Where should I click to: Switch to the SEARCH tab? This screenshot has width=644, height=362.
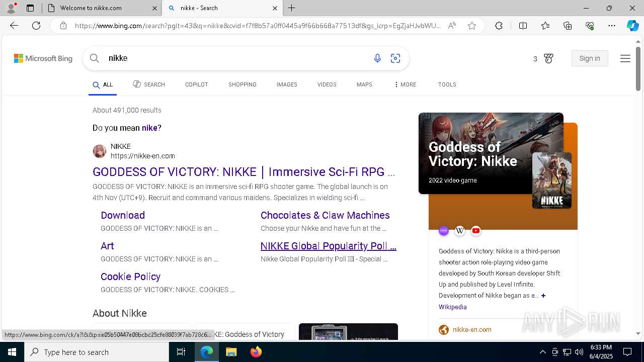click(x=149, y=84)
